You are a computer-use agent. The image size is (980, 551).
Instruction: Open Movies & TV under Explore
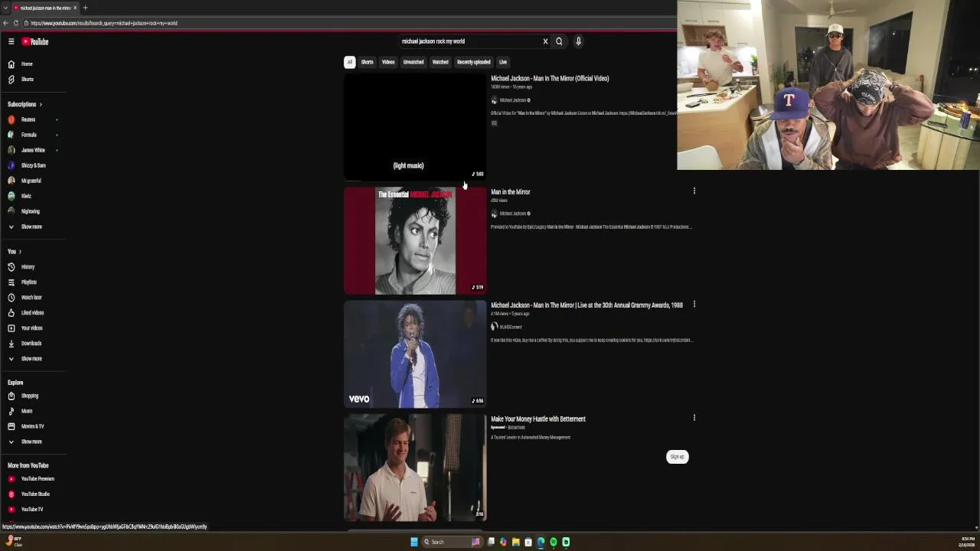(x=34, y=426)
